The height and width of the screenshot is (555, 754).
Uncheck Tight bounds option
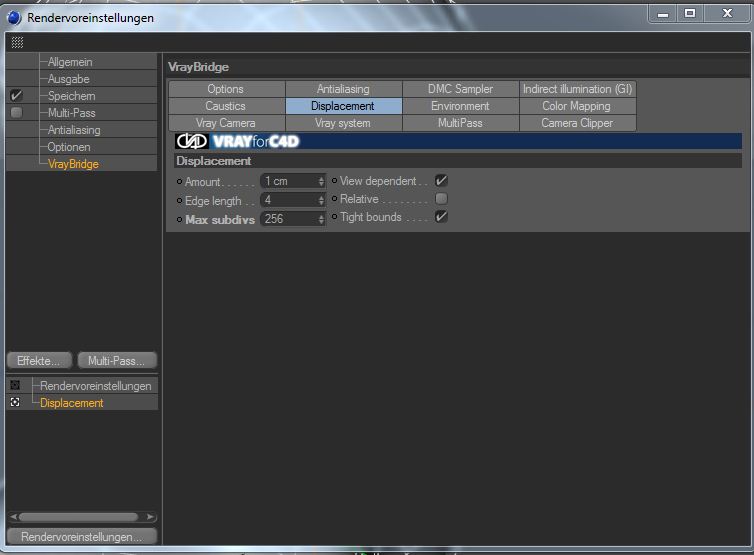[441, 216]
